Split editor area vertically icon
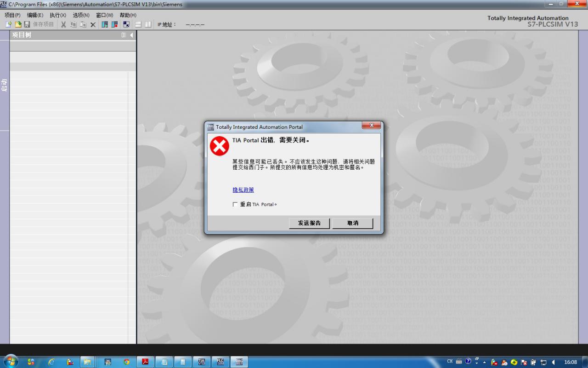Viewport: 588px width, 368px height. click(x=148, y=24)
